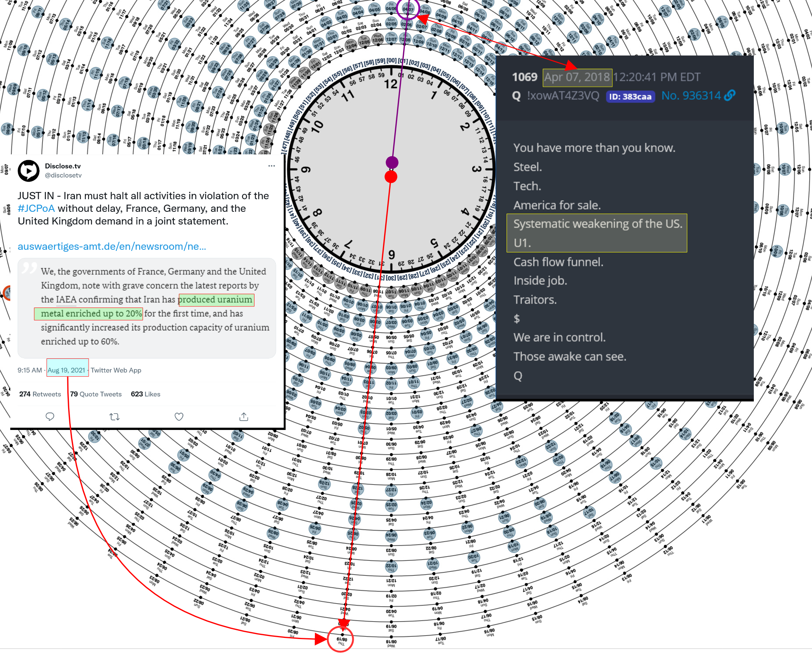Viewport: 812px width, 655px height.
Task: View the 623 Likes list
Action: (146, 394)
